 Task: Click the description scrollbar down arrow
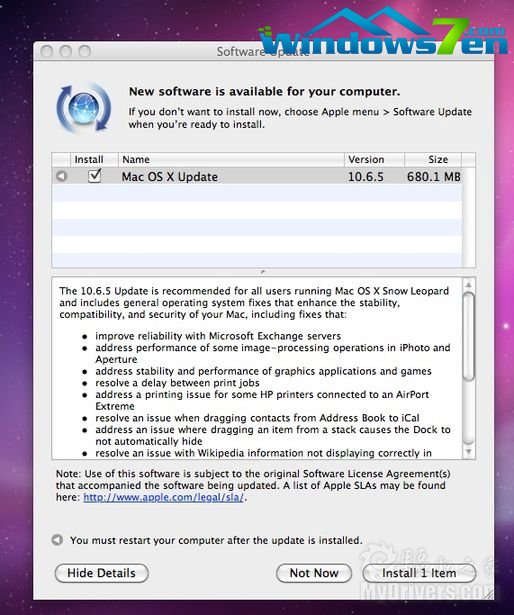coord(468,452)
